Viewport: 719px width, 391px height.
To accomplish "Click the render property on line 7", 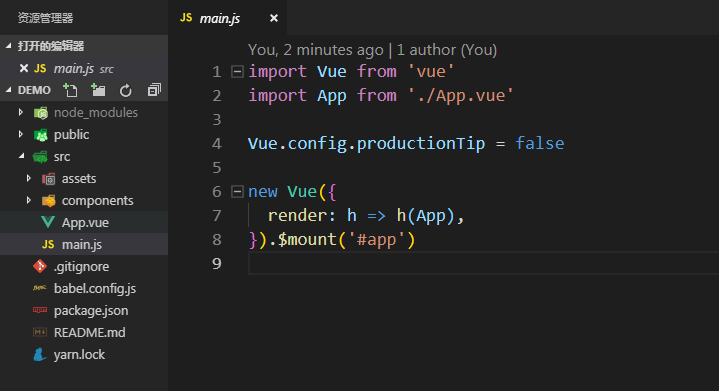I will click(297, 215).
